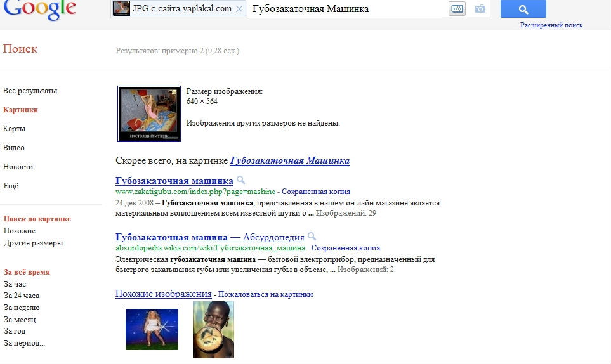Select Новости in sidebar

click(18, 167)
